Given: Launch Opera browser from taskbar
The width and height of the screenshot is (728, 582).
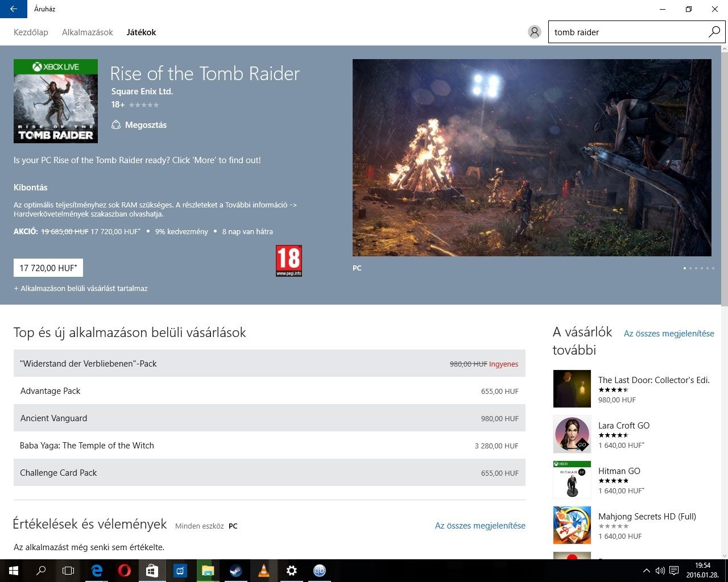Looking at the screenshot, I should click(125, 571).
